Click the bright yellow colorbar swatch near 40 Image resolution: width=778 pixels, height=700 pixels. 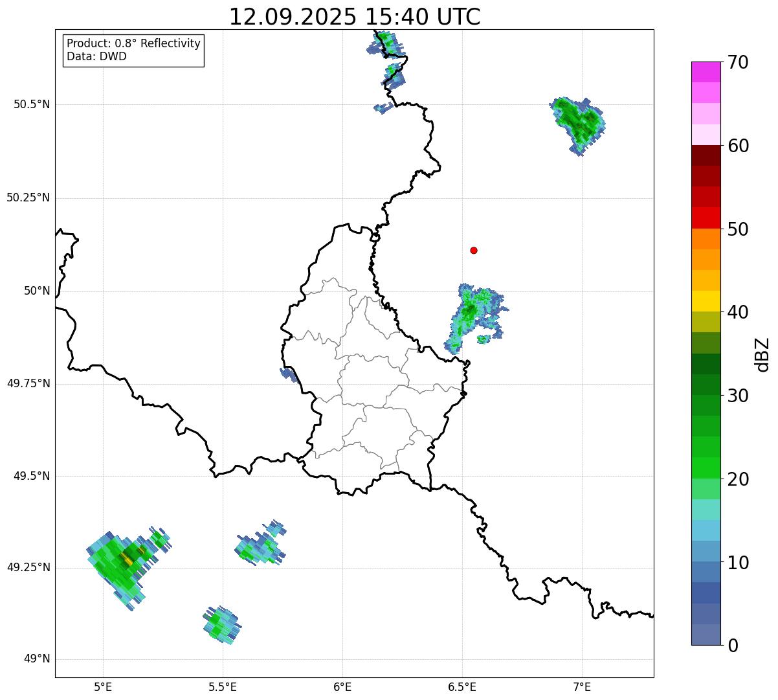click(706, 301)
